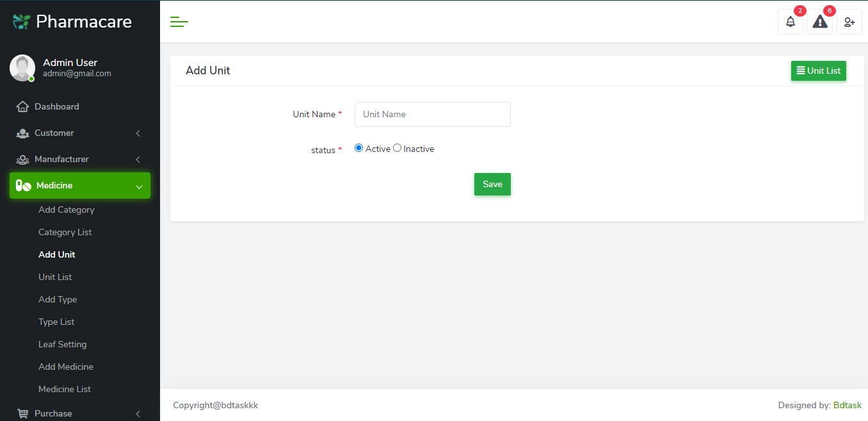
Task: Select the Active status radio button
Action: pyautogui.click(x=358, y=148)
